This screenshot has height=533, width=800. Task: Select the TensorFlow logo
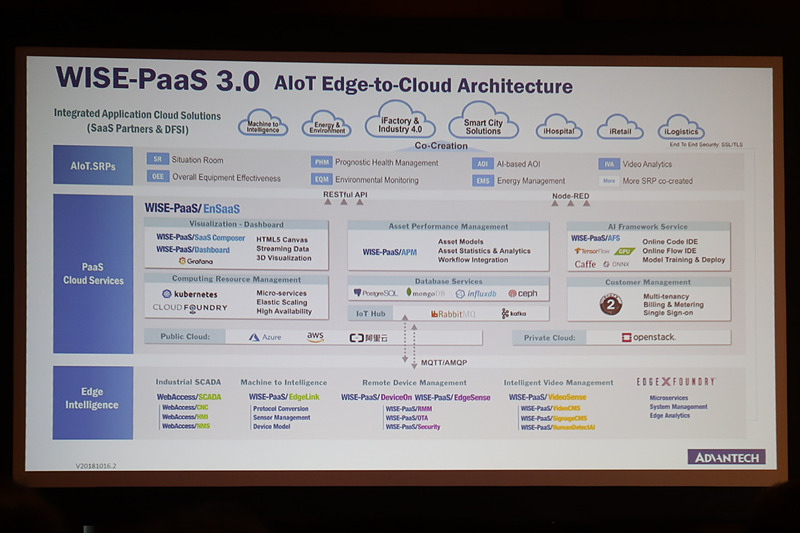click(592, 251)
